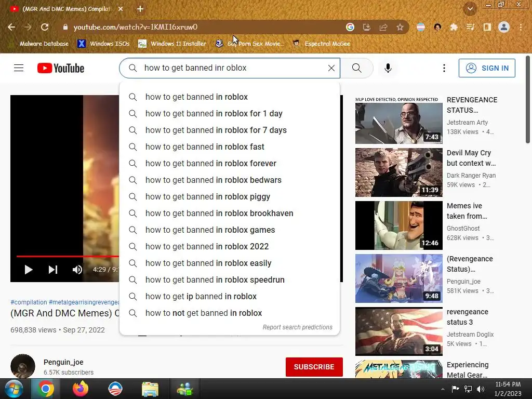532x399 pixels.
Task: Clear the search box with the X
Action: [x=331, y=68]
